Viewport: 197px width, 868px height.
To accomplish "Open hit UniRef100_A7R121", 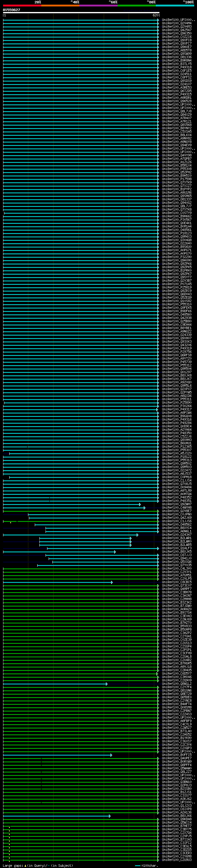I will 177,121.
